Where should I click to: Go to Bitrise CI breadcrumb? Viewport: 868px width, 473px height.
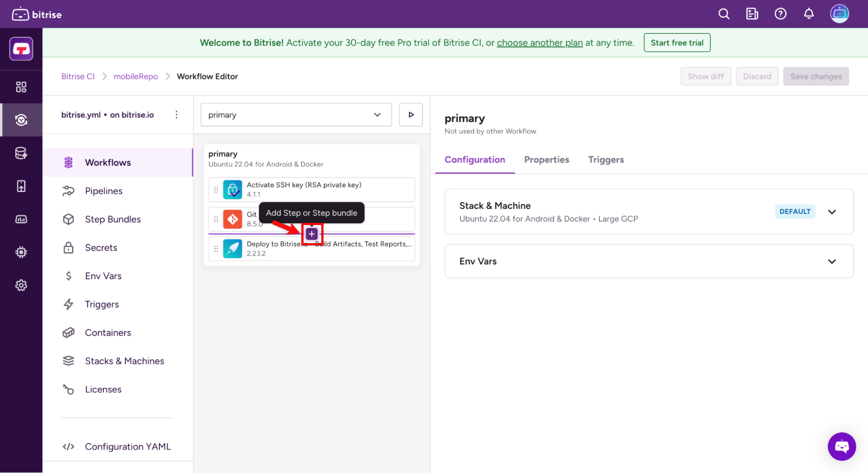click(78, 76)
